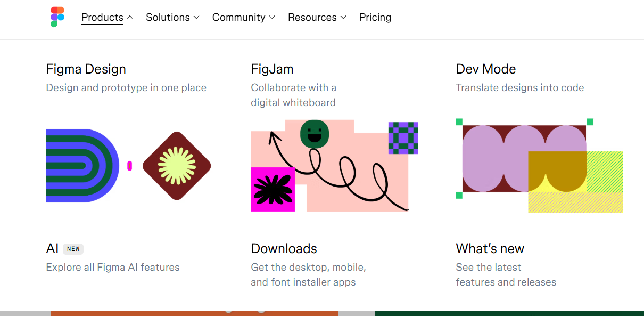The image size is (644, 316).
Task: Click the pink flower shape in FigJam illustration
Action: pos(273,189)
